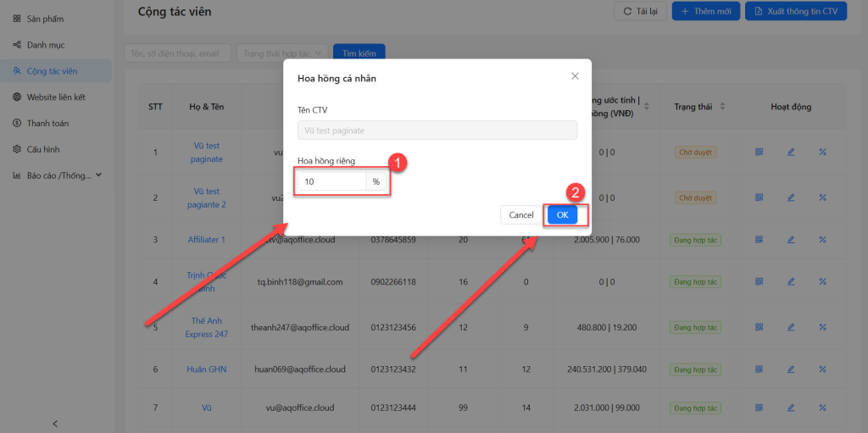Open Website liên kết in the sidebar
Image resolution: width=868 pixels, height=433 pixels.
tap(55, 97)
